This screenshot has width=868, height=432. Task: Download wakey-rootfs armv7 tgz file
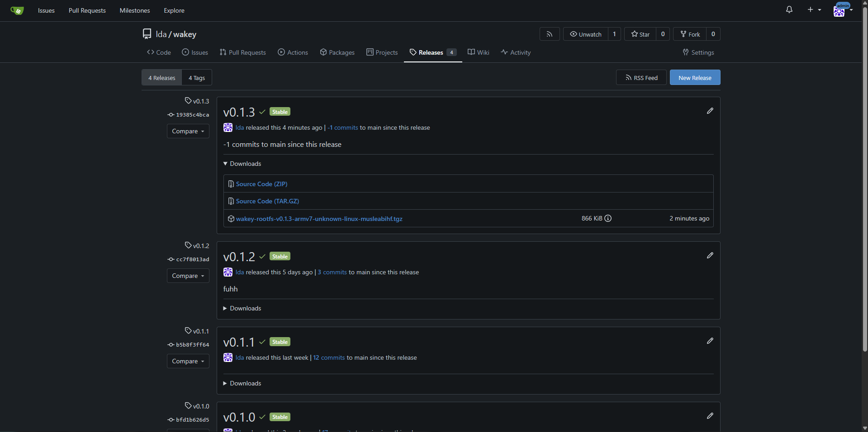(319, 219)
